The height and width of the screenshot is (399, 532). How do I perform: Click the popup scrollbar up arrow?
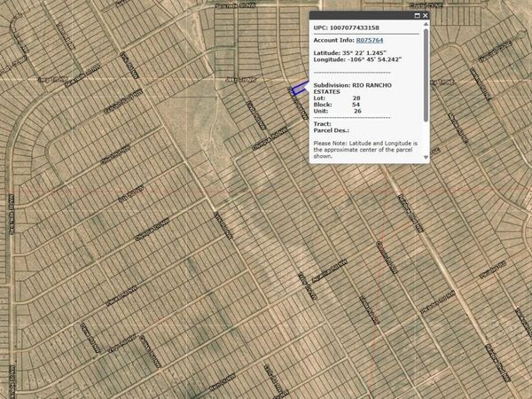(x=426, y=26)
